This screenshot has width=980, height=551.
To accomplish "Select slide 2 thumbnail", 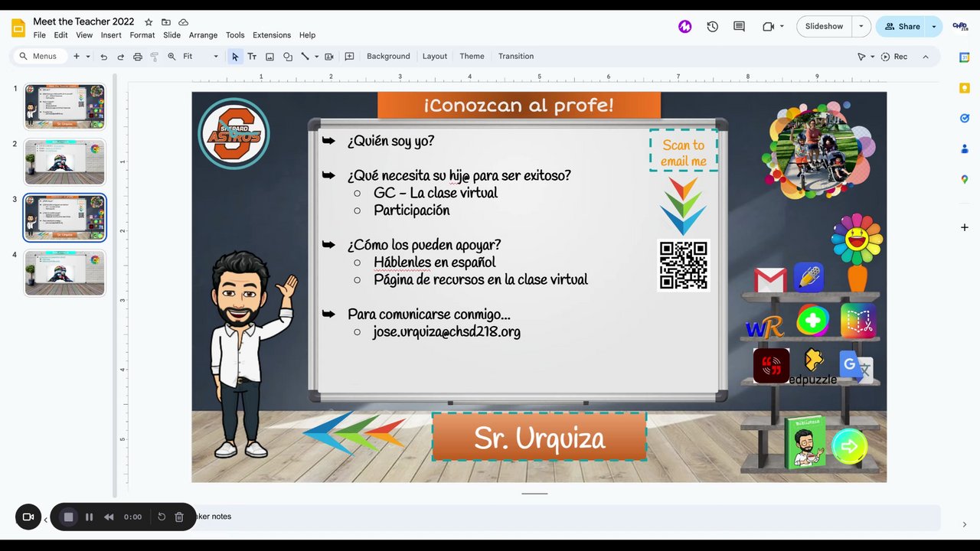I will (x=64, y=162).
